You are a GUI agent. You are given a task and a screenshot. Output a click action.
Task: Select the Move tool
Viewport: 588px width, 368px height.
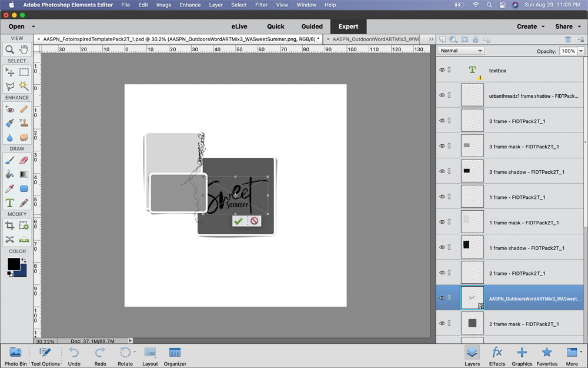(10, 72)
